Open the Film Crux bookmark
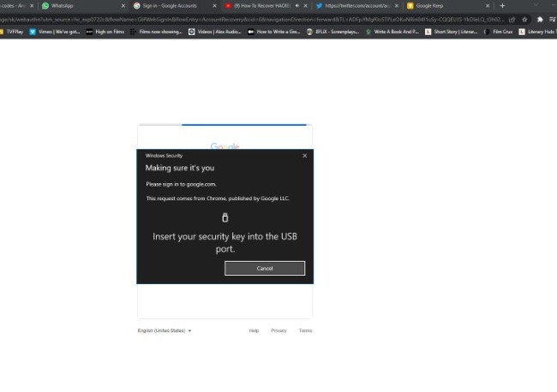 point(499,32)
